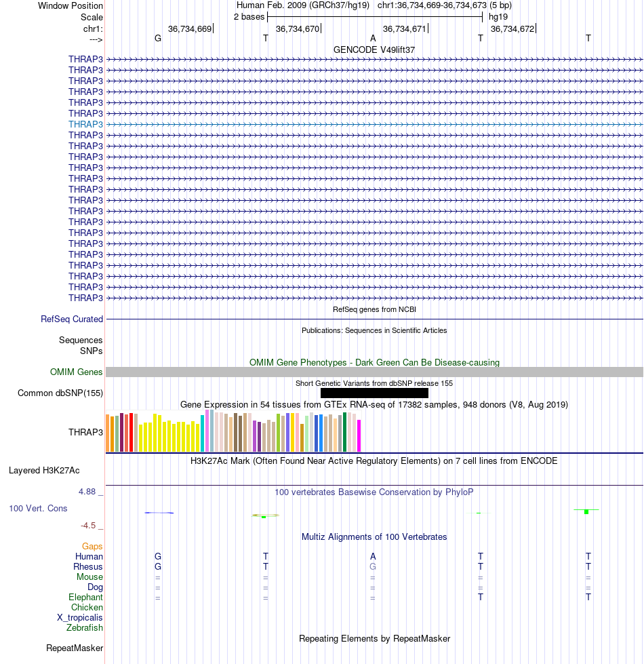This screenshot has height=664, width=644.
Task: Click the Gaps row label
Action: (92, 546)
